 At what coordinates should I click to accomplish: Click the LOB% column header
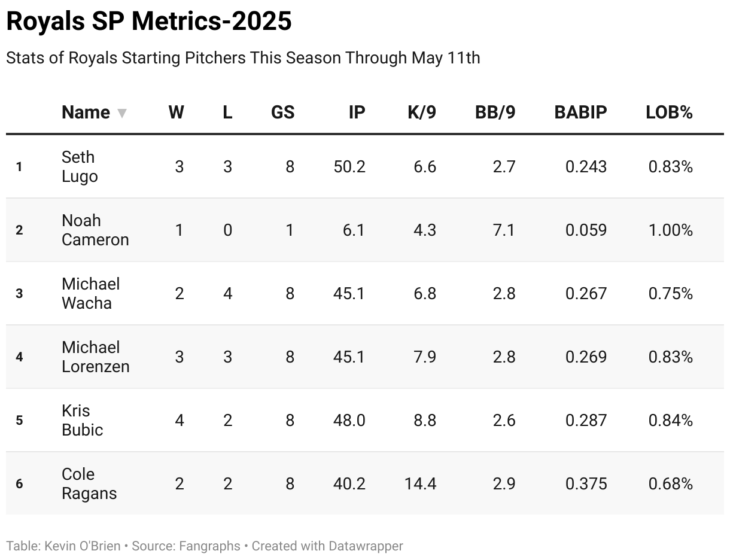tap(669, 112)
